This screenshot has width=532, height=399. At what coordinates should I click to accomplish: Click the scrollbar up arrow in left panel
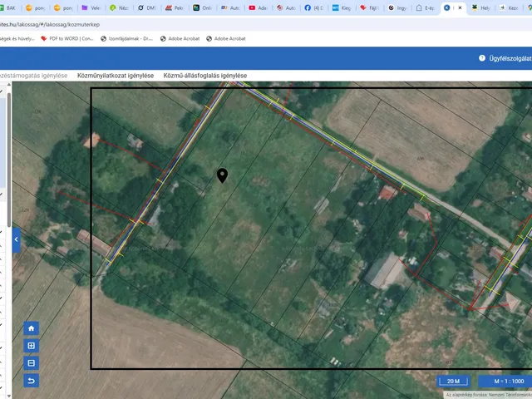coord(9,85)
